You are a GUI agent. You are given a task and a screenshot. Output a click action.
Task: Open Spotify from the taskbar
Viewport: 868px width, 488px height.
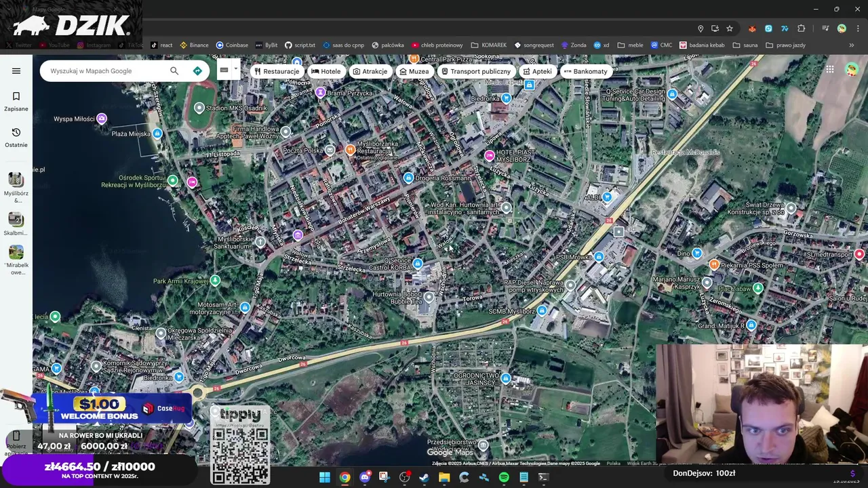pos(504,477)
